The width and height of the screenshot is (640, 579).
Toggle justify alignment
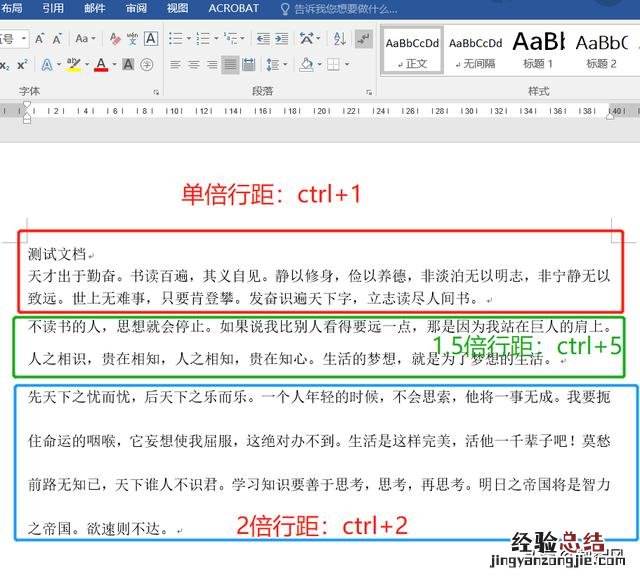point(230,64)
